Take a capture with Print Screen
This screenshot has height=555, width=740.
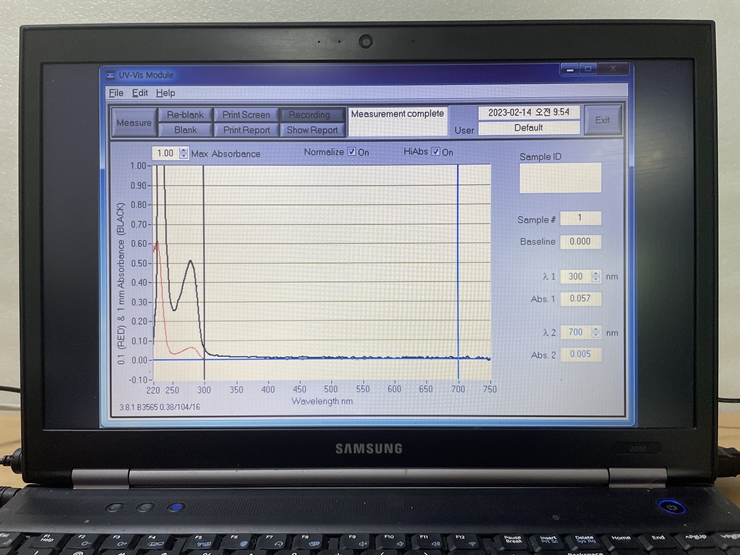[x=246, y=115]
